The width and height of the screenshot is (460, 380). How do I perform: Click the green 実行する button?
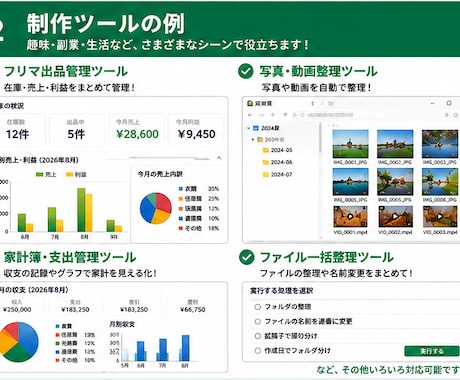(x=432, y=351)
